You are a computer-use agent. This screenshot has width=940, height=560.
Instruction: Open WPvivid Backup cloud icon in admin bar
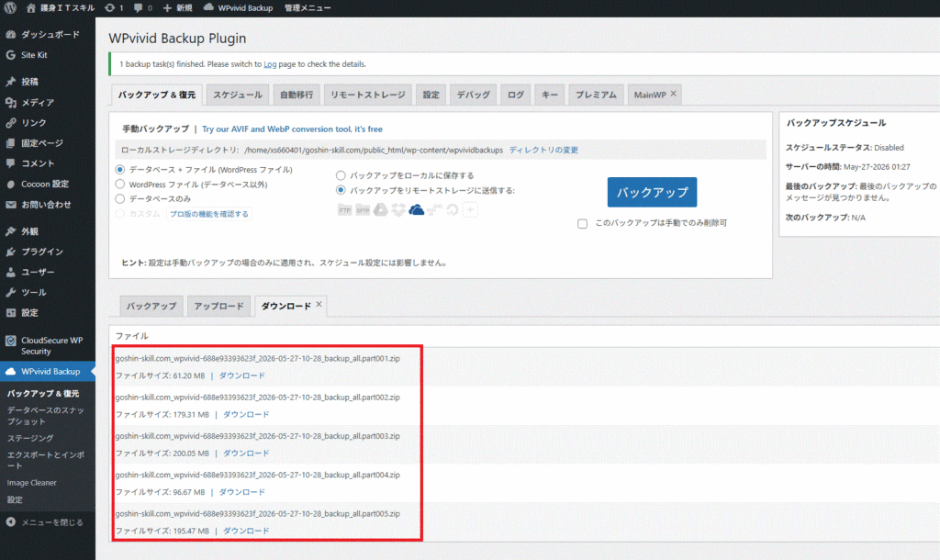click(208, 7)
